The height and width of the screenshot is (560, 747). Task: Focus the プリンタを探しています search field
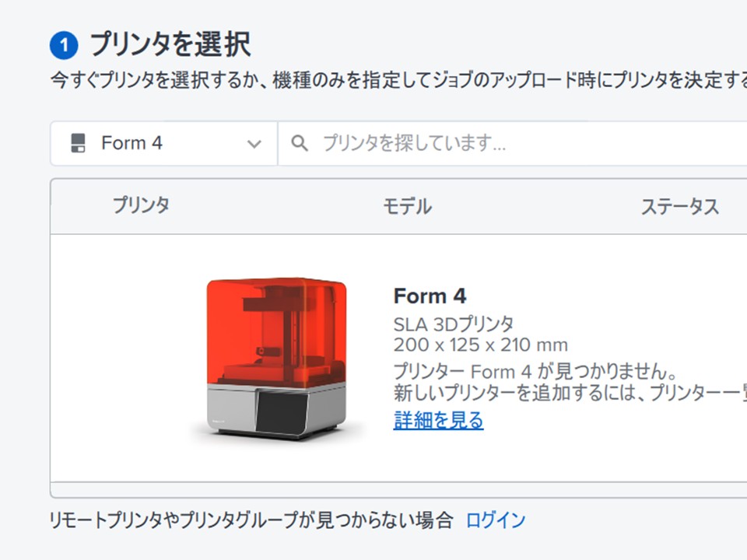click(x=512, y=143)
